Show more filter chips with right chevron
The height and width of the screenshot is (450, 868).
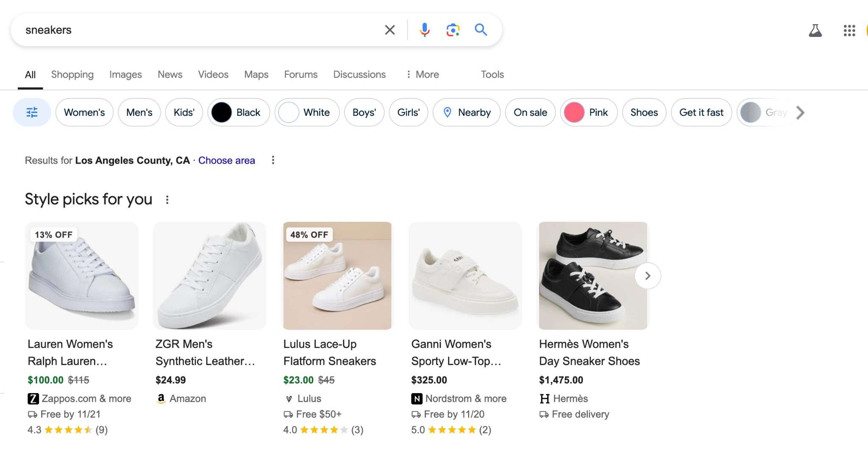click(800, 112)
